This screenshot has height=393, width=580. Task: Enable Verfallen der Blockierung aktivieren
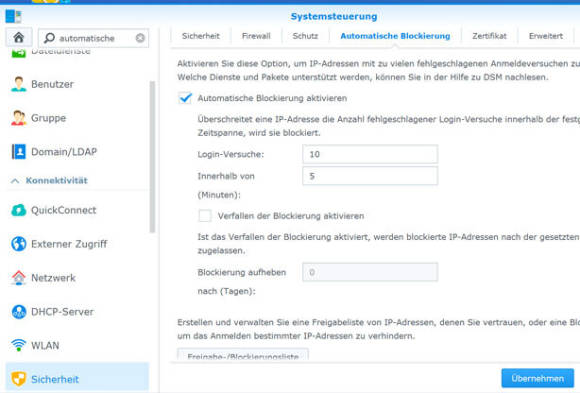(x=205, y=216)
